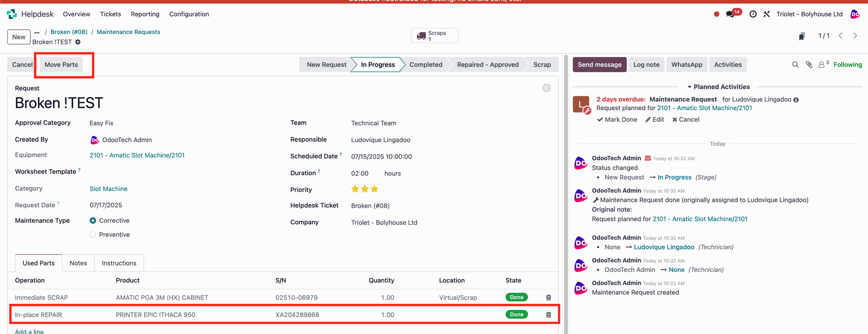The height and width of the screenshot is (334, 868).
Task: Click the Mark Done checkmark
Action: [x=617, y=119]
